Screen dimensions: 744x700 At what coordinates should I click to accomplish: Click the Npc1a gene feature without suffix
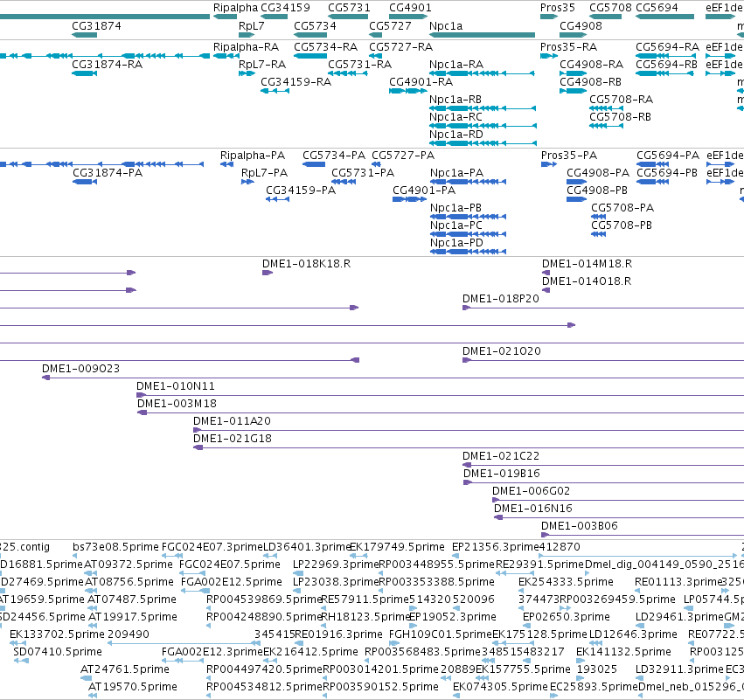482,35
